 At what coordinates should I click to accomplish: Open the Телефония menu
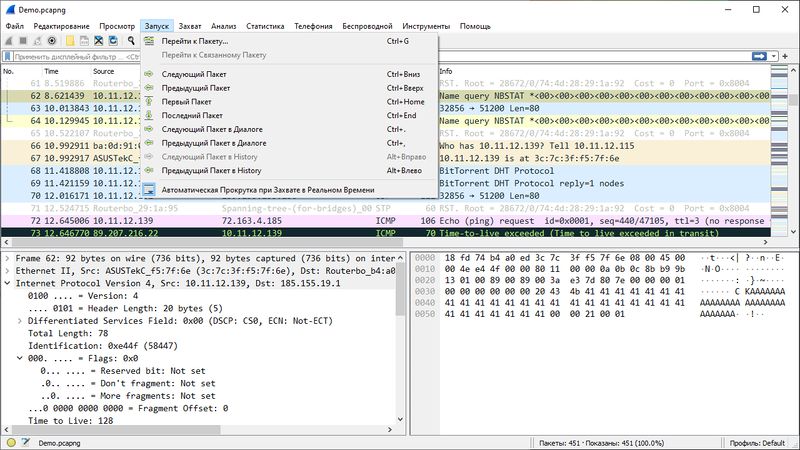[x=313, y=26]
